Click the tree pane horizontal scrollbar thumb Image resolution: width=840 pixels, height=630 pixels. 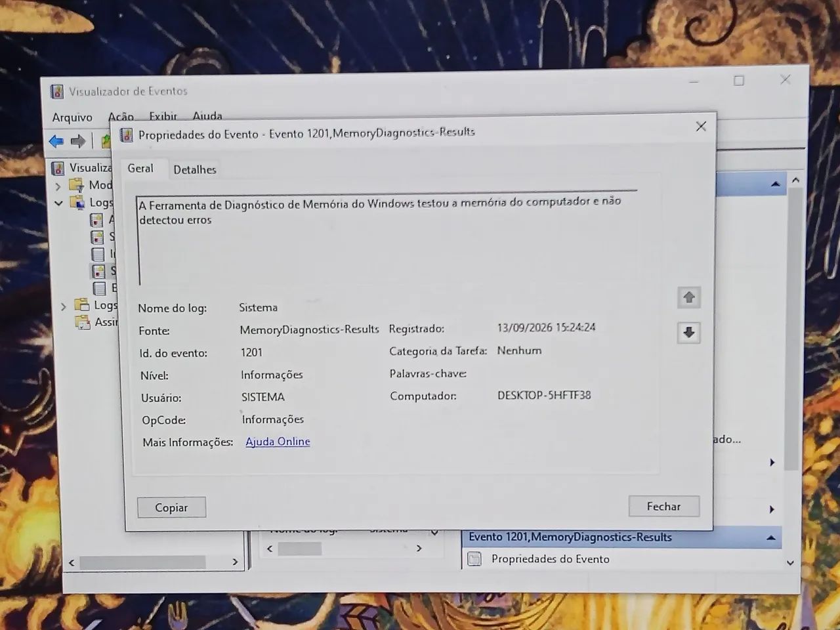(x=142, y=562)
